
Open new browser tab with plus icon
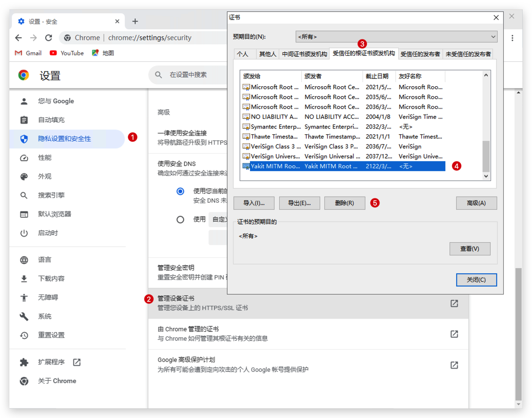[x=135, y=21]
